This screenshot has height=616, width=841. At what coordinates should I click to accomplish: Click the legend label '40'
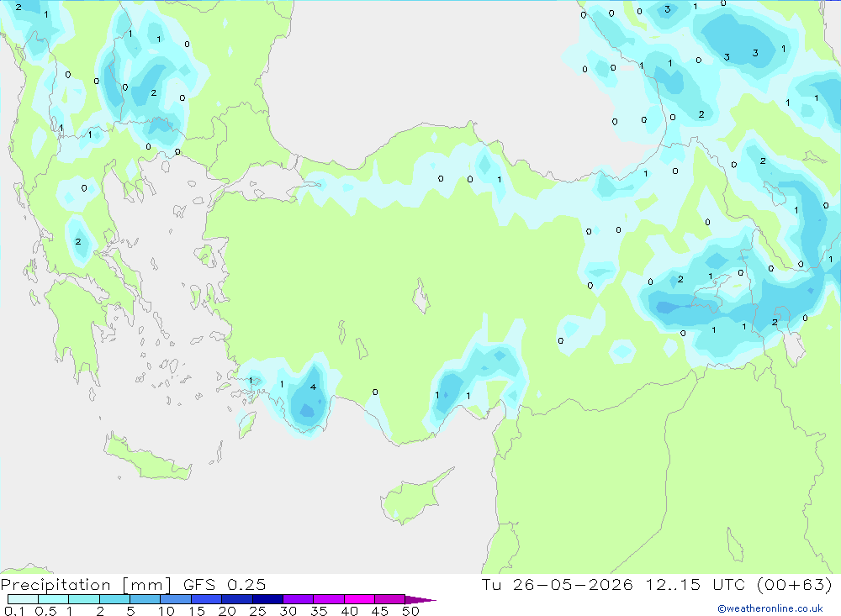click(350, 611)
